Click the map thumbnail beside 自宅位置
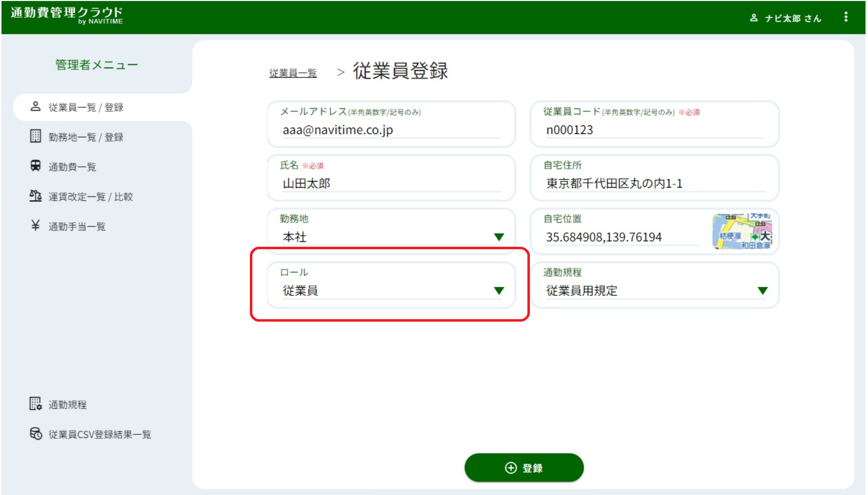Image resolution: width=868 pixels, height=495 pixels. pos(742,231)
